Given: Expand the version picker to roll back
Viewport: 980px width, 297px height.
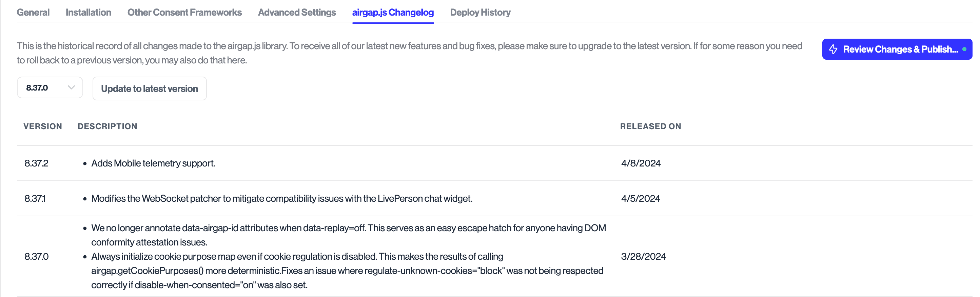Looking at the screenshot, I should click(x=50, y=87).
